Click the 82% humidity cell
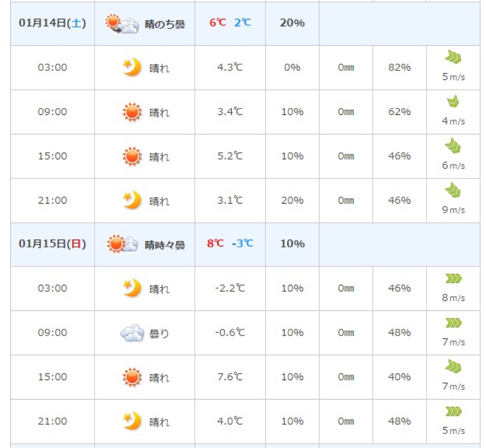 tap(399, 67)
